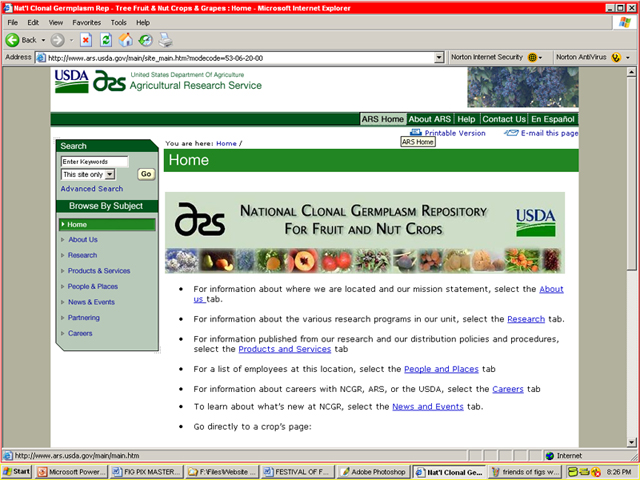
Task: Open the File menu
Action: point(13,22)
